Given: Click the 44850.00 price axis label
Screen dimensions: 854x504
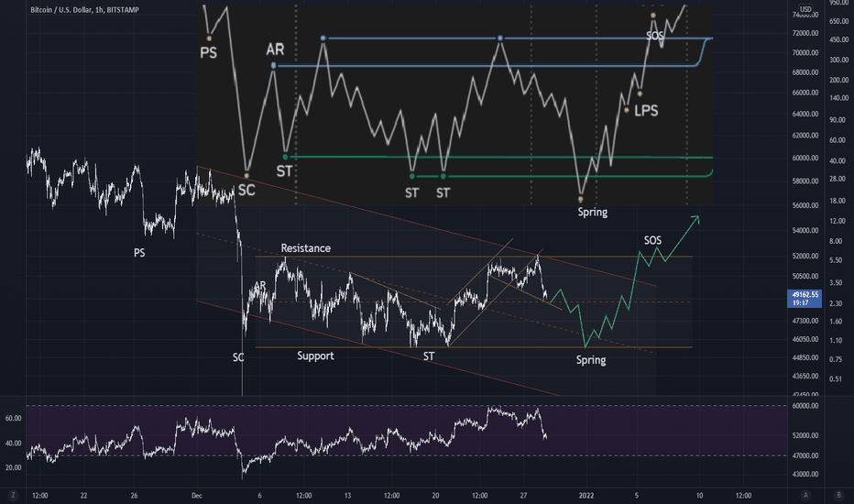Looking at the screenshot, I should pyautogui.click(x=805, y=358).
